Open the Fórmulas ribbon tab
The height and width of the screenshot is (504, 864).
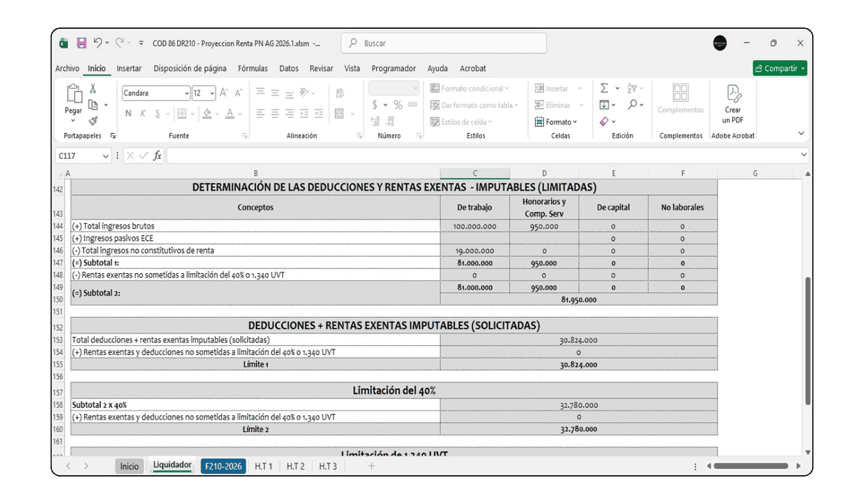(x=253, y=68)
